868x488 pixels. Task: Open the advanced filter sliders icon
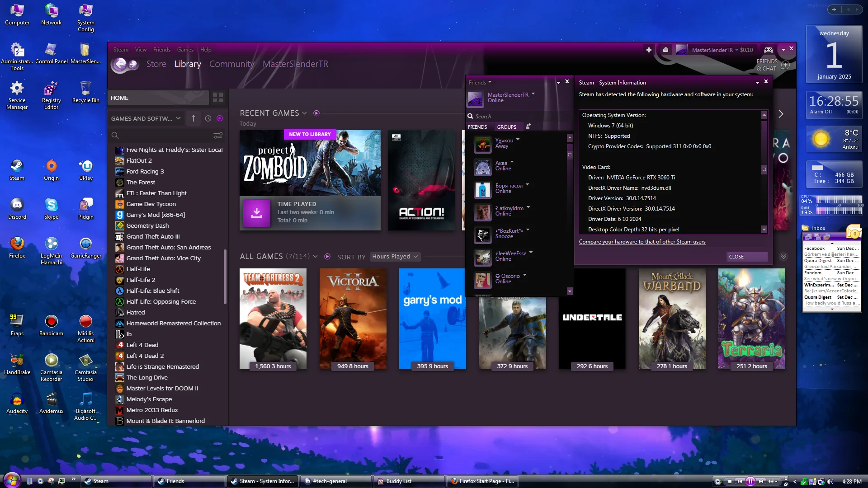tap(218, 135)
